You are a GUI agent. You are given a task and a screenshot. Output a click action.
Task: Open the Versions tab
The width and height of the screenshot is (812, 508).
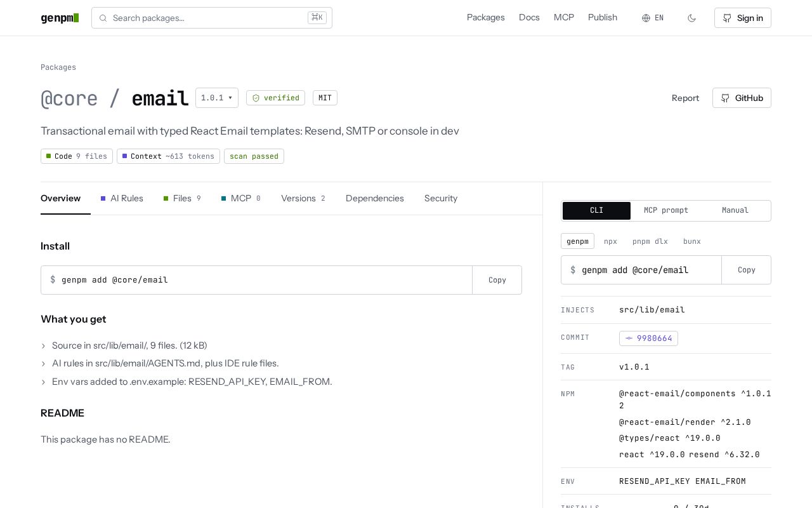(303, 198)
